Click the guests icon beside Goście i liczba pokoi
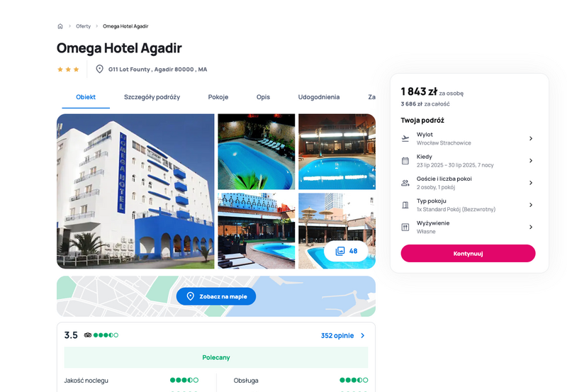The height and width of the screenshot is (392, 567). pyautogui.click(x=405, y=183)
